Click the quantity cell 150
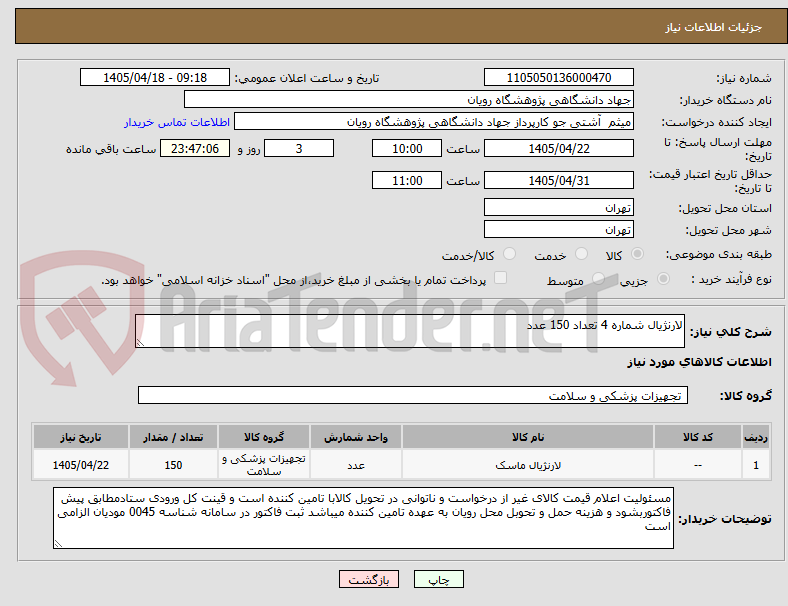788x606 pixels. (x=173, y=465)
